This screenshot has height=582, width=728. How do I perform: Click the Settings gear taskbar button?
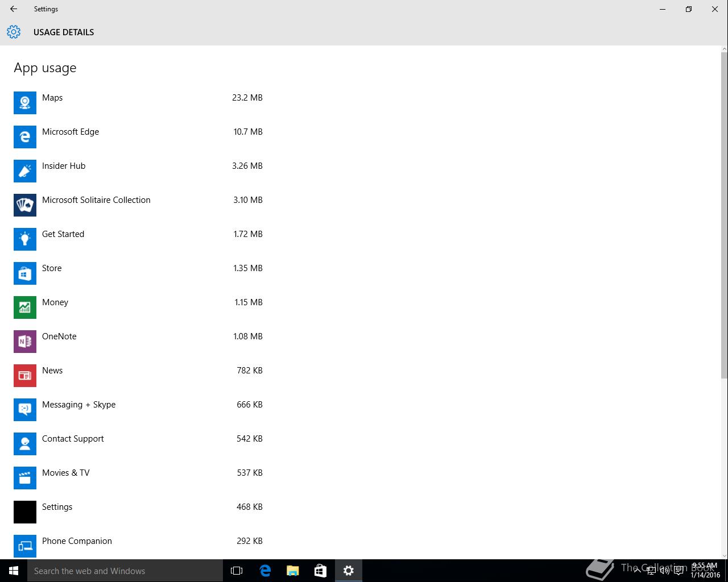click(349, 571)
